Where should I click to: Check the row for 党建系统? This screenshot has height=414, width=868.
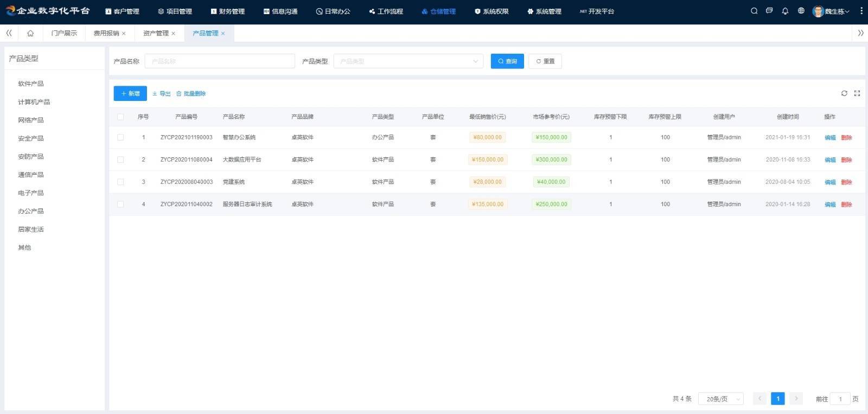[120, 182]
